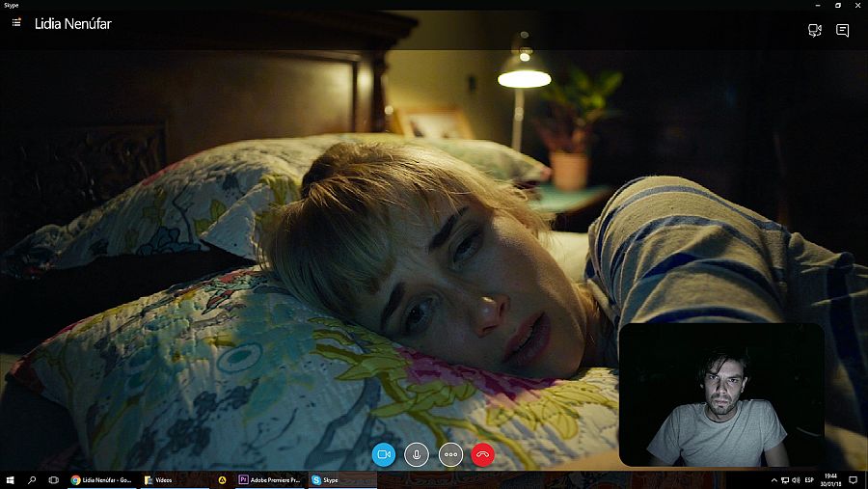
Task: Click the yellow circular taskbar app icon
Action: tap(222, 480)
